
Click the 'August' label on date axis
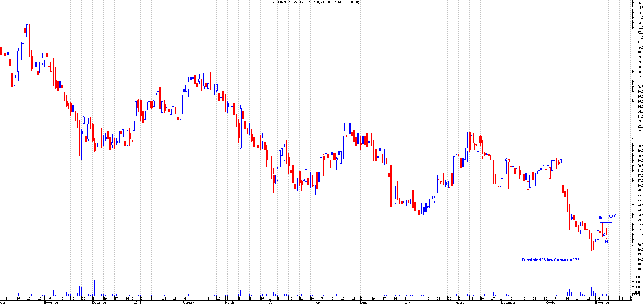click(459, 302)
